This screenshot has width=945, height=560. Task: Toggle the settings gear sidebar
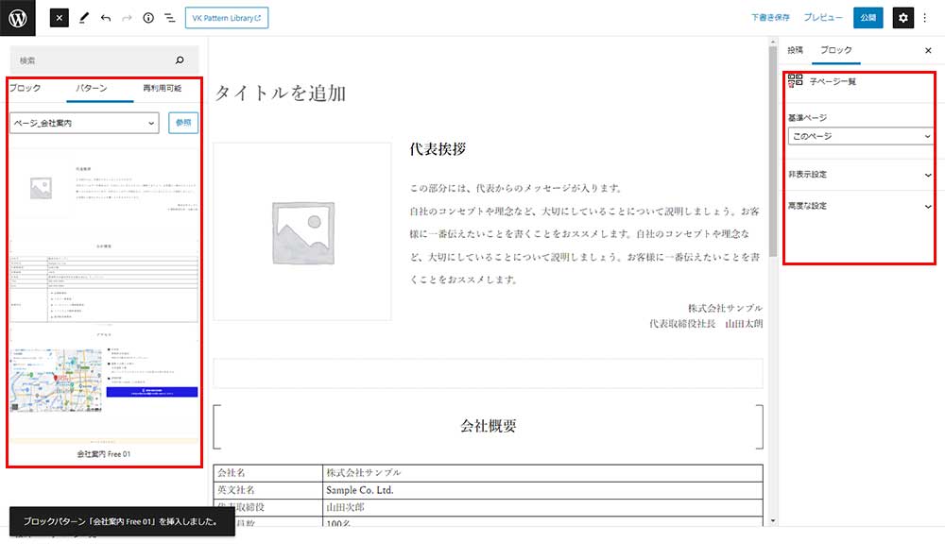[x=903, y=18]
